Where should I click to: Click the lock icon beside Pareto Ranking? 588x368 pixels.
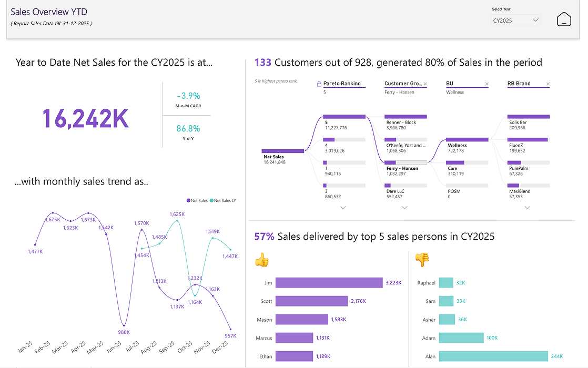click(x=319, y=84)
